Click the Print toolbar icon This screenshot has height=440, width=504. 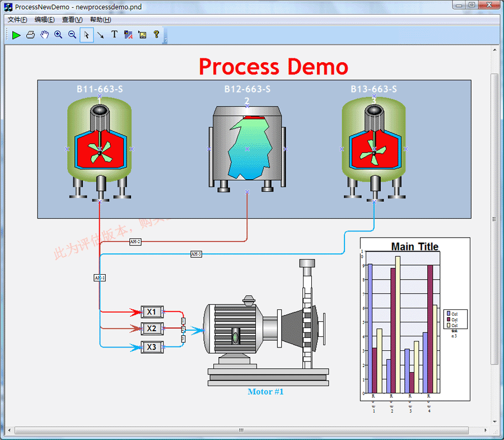pos(30,35)
